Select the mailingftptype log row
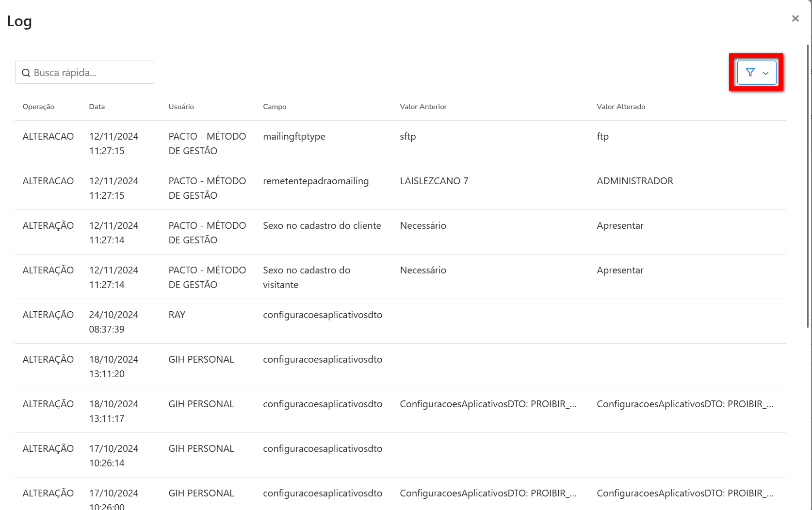This screenshot has width=812, height=510. tap(294, 137)
